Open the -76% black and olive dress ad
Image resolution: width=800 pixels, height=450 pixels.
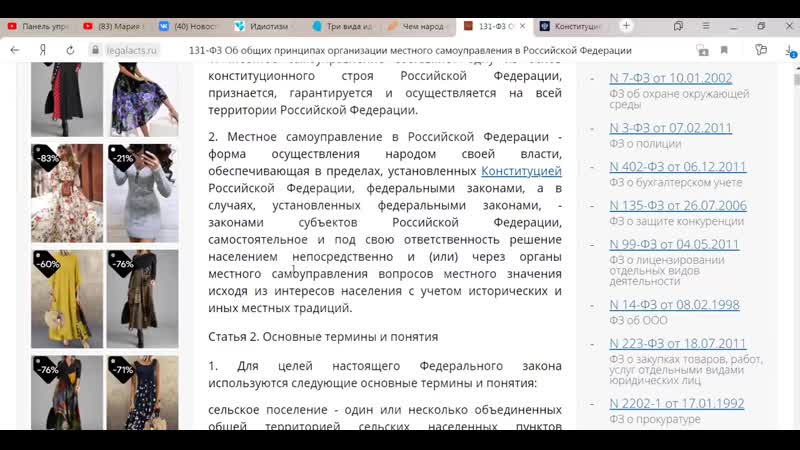coord(142,299)
